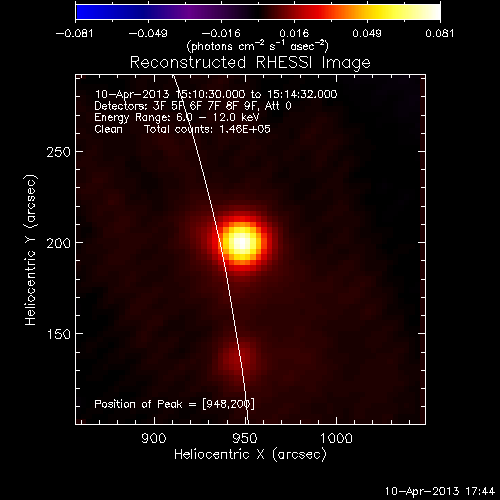This screenshot has width=500, height=500.
Task: Click the colorbar label '-0.081'
Action: point(74,33)
